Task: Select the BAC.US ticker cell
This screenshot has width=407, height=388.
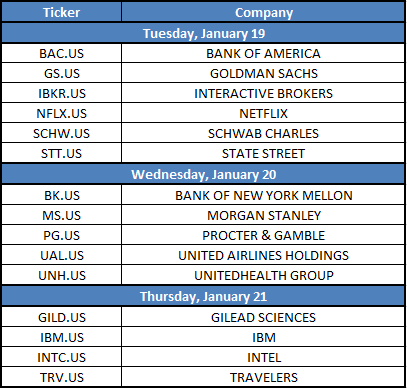Action: point(61,53)
